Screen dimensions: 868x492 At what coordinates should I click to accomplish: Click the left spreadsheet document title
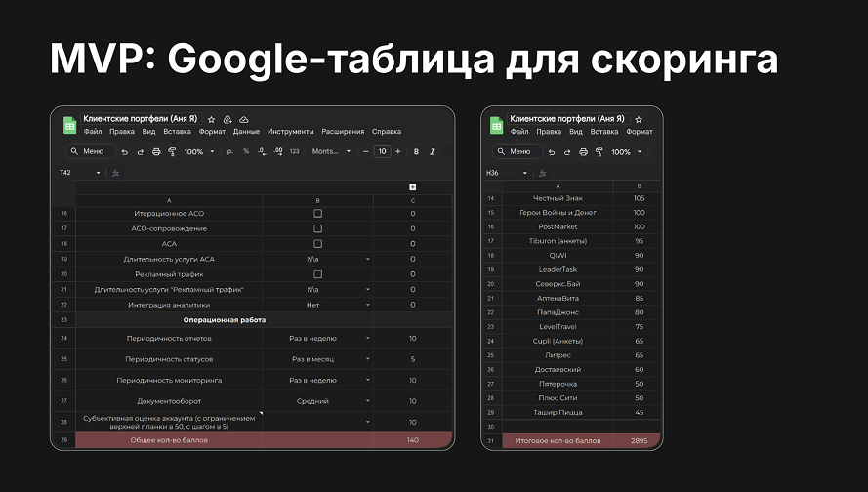pos(140,119)
